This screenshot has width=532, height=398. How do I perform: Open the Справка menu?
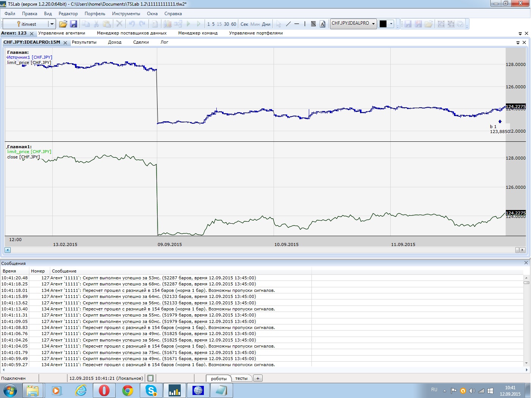click(173, 14)
